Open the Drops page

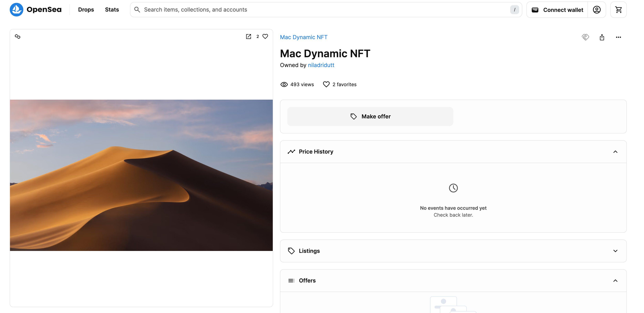[86, 9]
